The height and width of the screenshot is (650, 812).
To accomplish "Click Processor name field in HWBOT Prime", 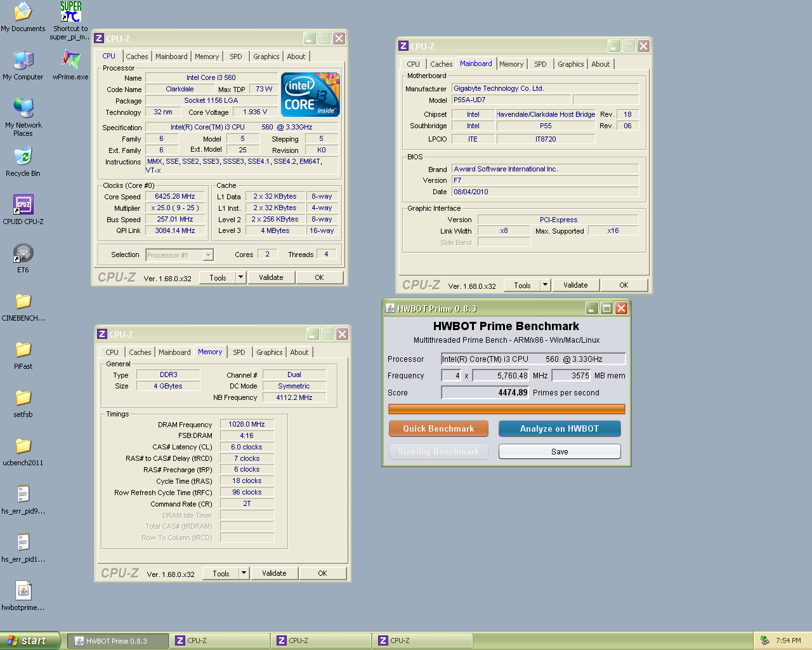I will coord(534,359).
